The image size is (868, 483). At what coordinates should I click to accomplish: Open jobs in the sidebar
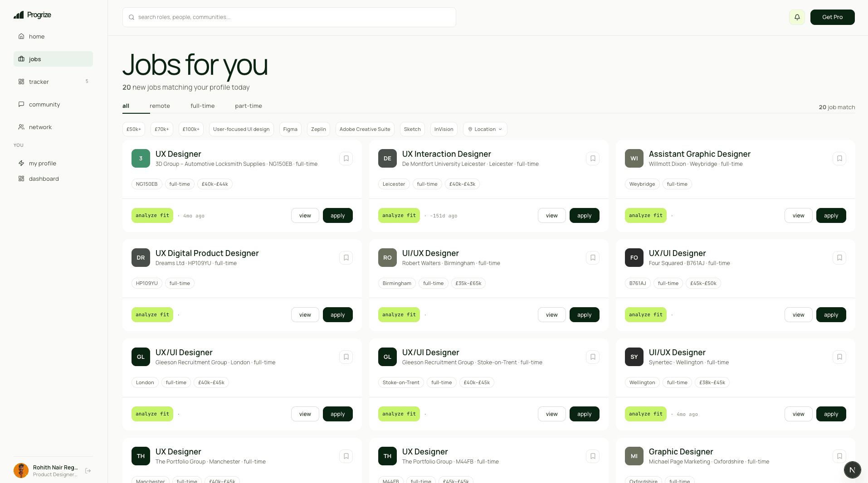click(53, 59)
